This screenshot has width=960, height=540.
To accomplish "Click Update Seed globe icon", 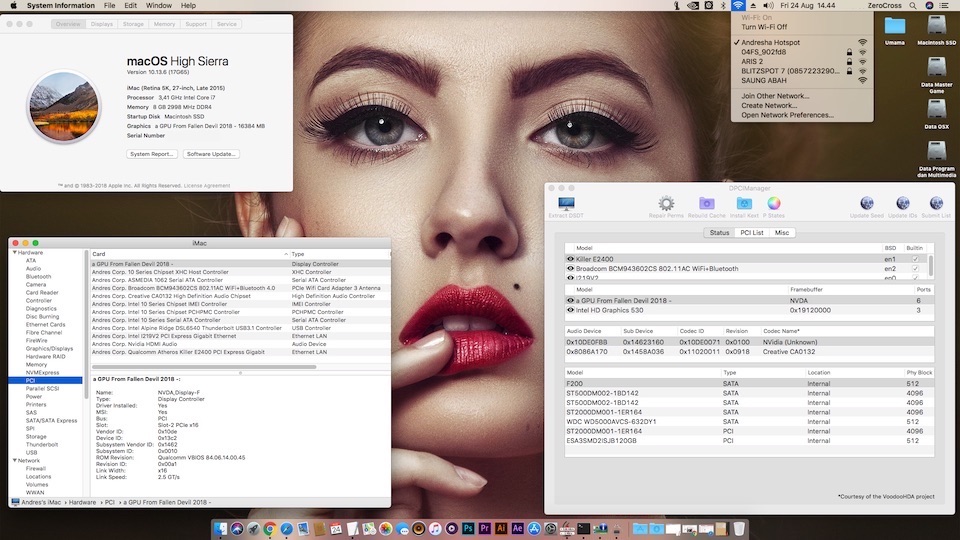I will pos(867,203).
